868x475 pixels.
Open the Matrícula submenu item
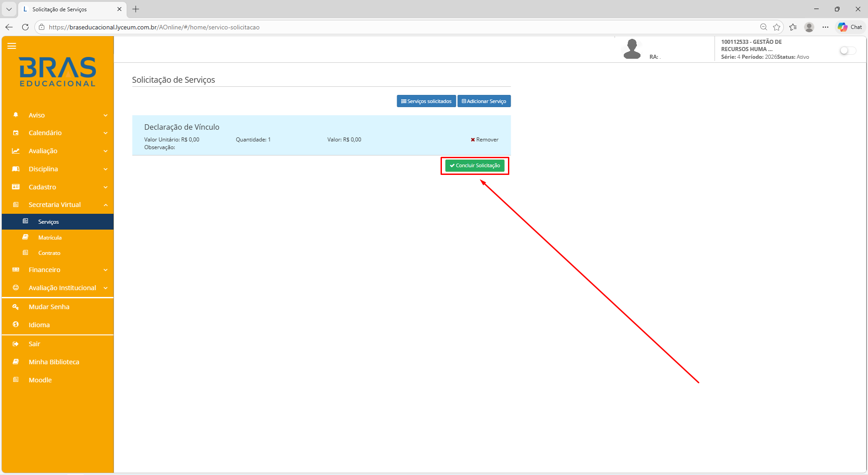(x=50, y=238)
